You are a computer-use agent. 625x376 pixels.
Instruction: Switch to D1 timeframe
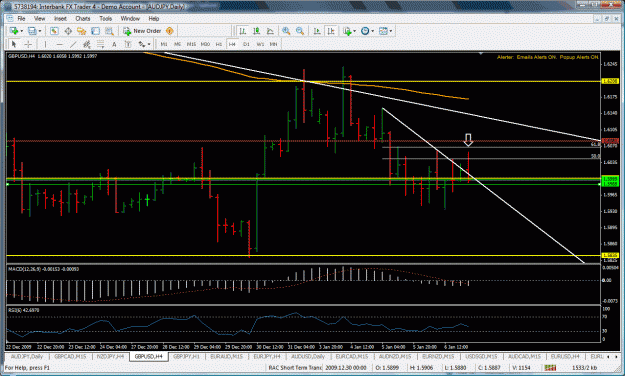(x=246, y=44)
